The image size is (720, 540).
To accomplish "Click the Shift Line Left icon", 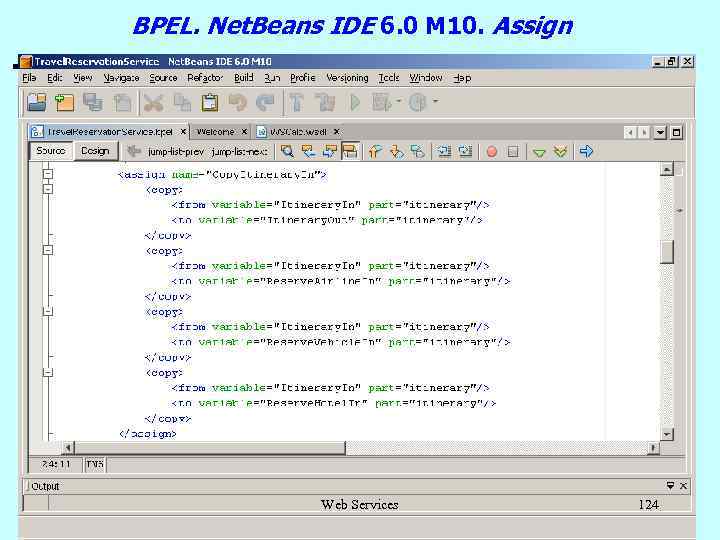I will pyautogui.click(x=444, y=151).
